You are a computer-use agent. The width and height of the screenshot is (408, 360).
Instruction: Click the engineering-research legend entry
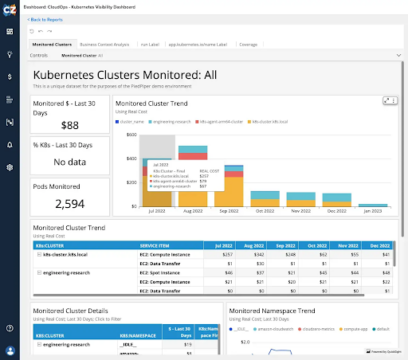(170, 122)
